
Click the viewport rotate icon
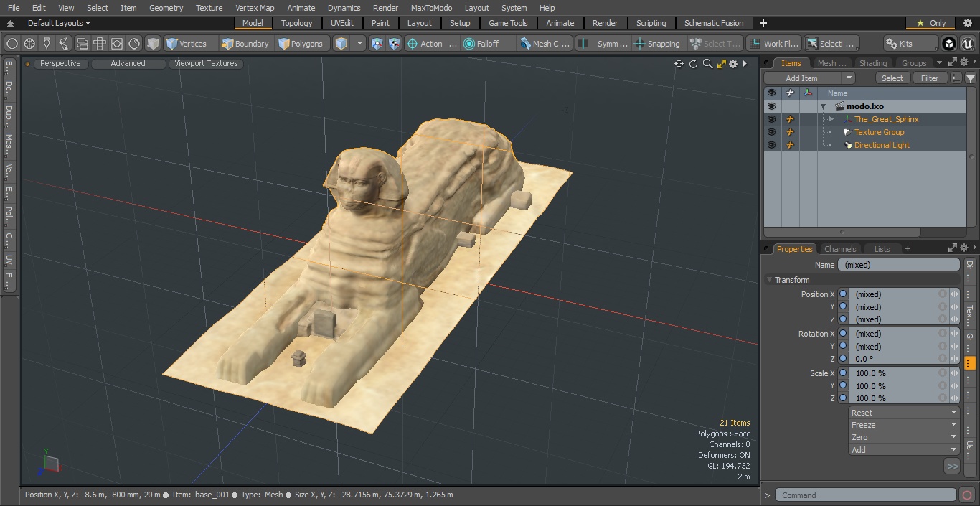(693, 64)
